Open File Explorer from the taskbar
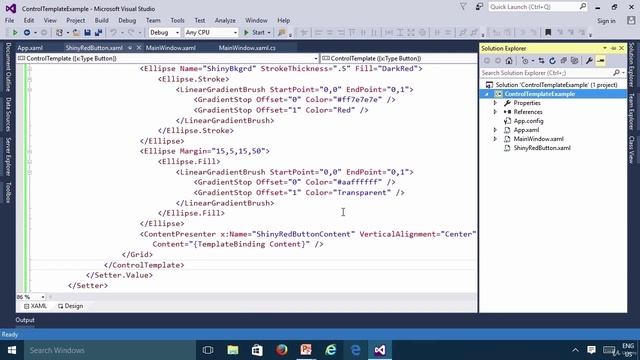This screenshot has height=360, width=640. pos(233,350)
